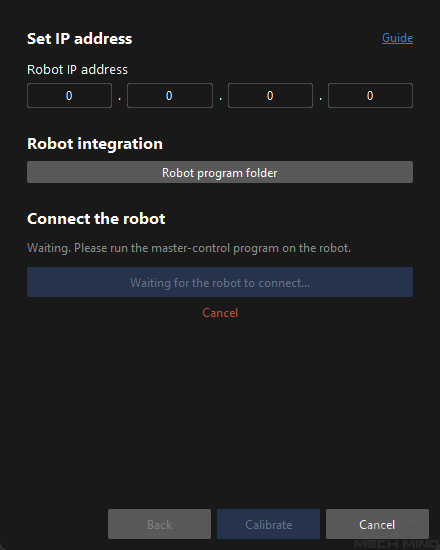Image resolution: width=440 pixels, height=550 pixels.
Task: Select the second IP address octet field
Action: coord(170,95)
